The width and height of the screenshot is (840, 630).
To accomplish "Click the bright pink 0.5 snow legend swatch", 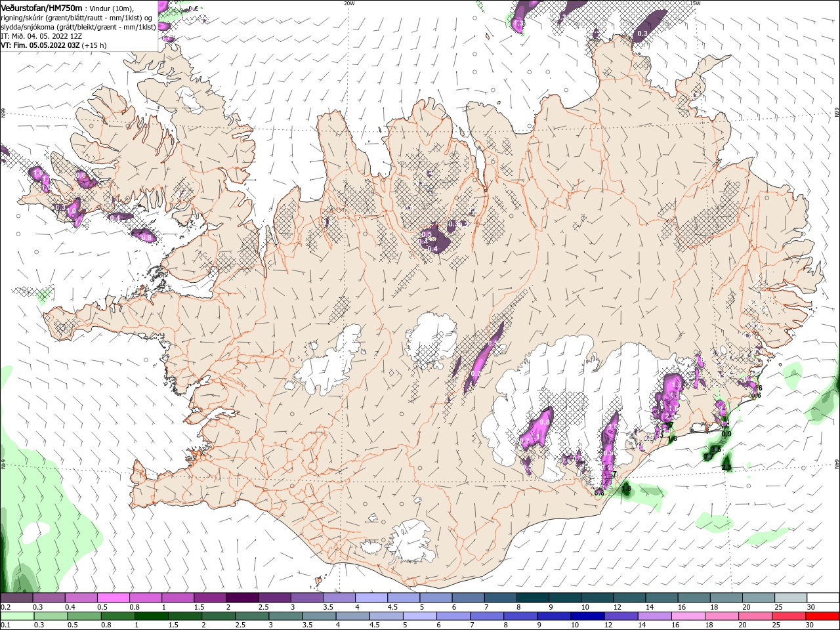I will tap(113, 598).
